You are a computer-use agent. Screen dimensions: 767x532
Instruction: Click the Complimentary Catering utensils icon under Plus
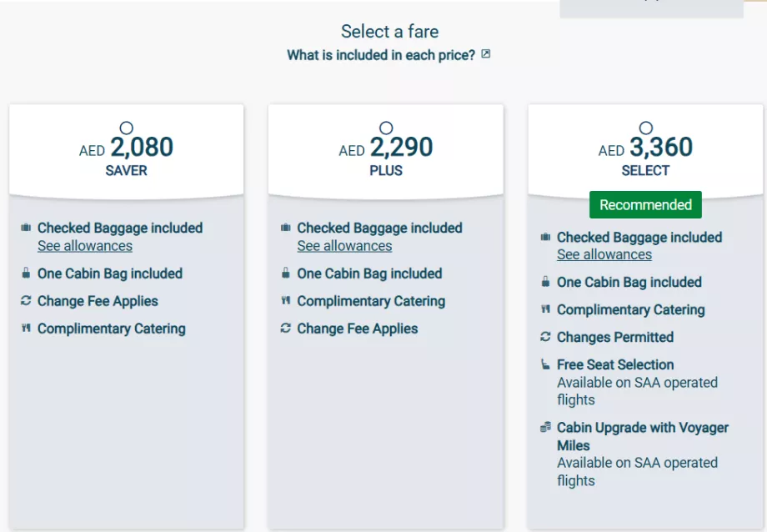(x=286, y=301)
